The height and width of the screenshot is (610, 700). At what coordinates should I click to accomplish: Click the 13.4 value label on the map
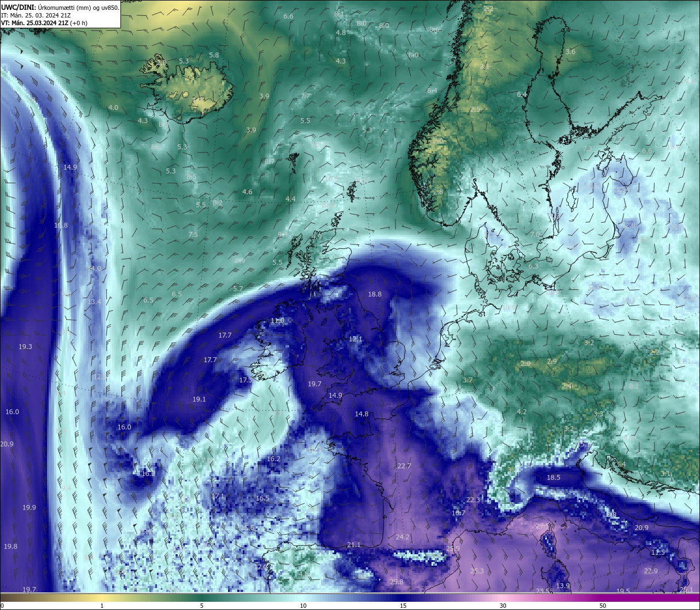94,301
